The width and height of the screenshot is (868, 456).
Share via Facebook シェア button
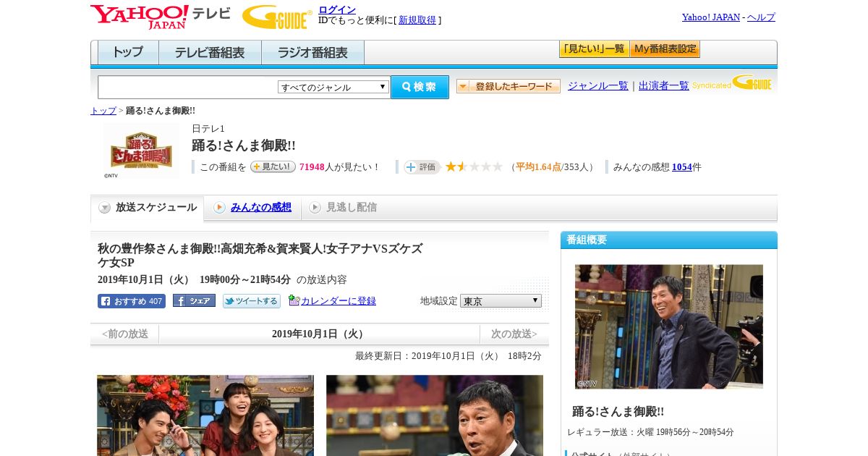pyautogui.click(x=194, y=301)
